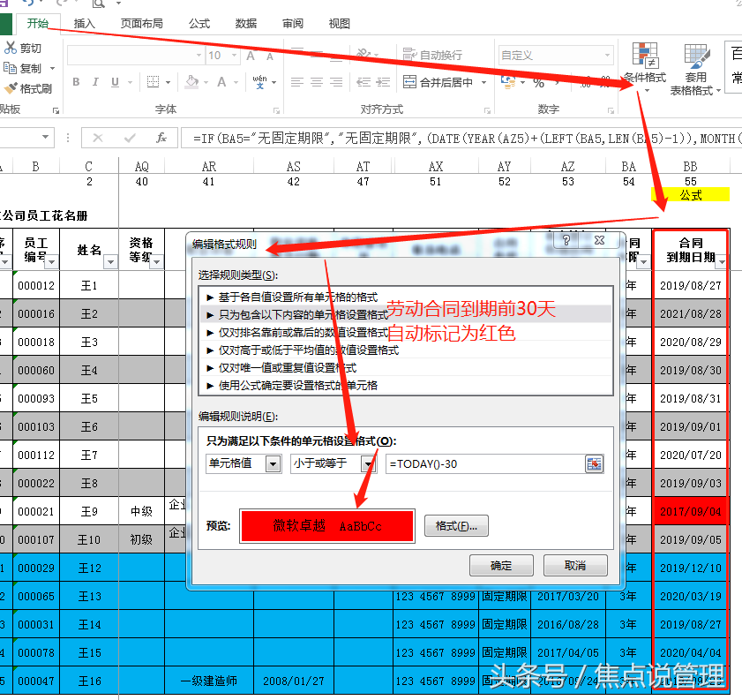Select rule type 仅对唯一值或重复值设置格式
This screenshot has height=700, width=742.
pyautogui.click(x=406, y=368)
